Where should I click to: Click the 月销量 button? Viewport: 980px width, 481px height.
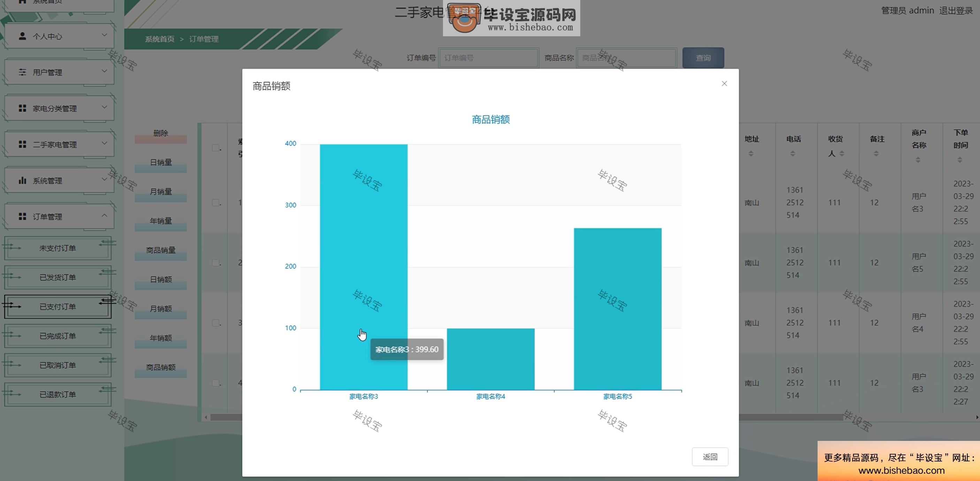point(161,193)
